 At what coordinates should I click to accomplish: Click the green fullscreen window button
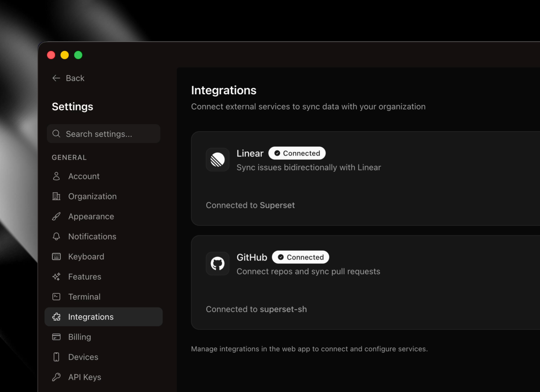tap(78, 55)
